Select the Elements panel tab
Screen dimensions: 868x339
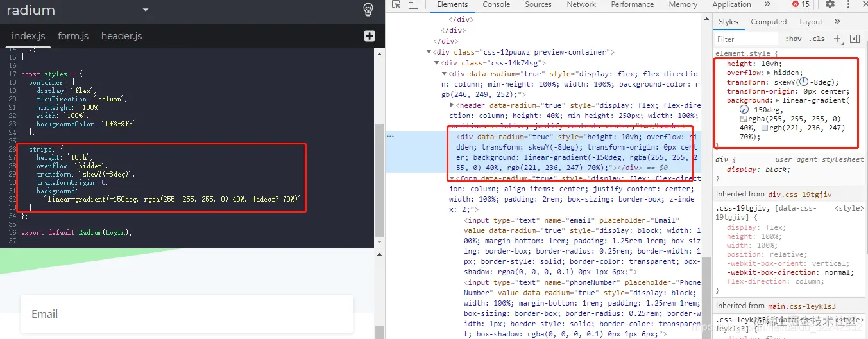click(452, 4)
